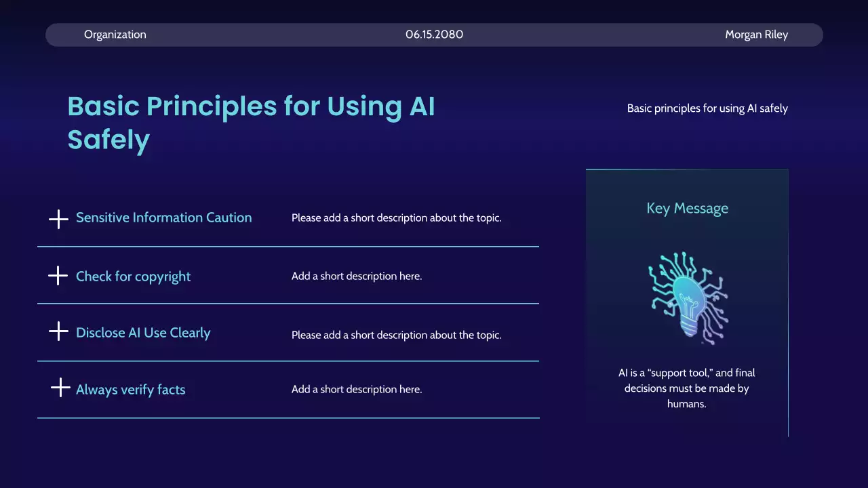Screen dimensions: 868x488
Task: Click the Morgan Riley name in header
Action: tap(756, 35)
